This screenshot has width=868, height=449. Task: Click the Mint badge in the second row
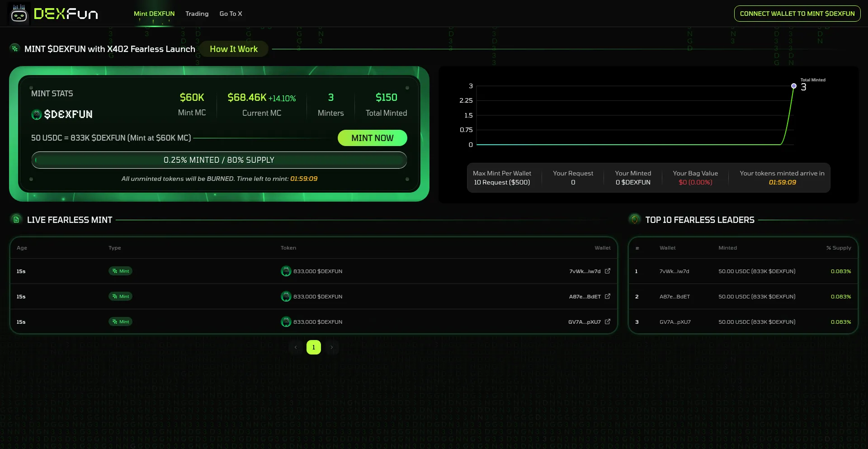coord(120,297)
